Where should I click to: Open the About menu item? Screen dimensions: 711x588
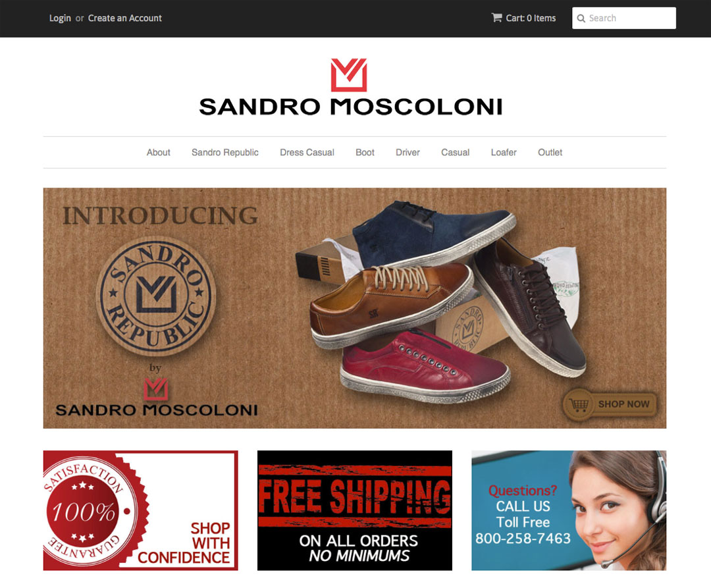pos(158,152)
